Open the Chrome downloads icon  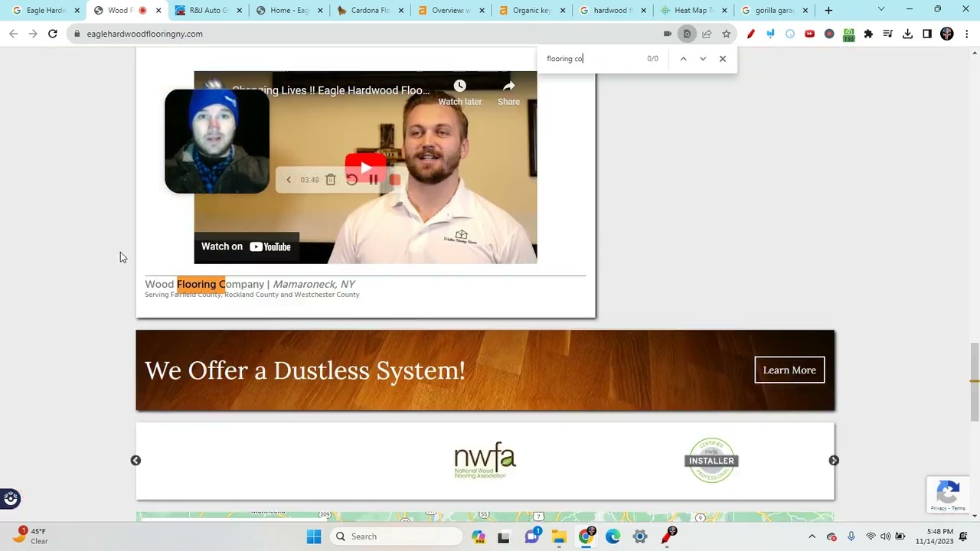click(x=907, y=34)
